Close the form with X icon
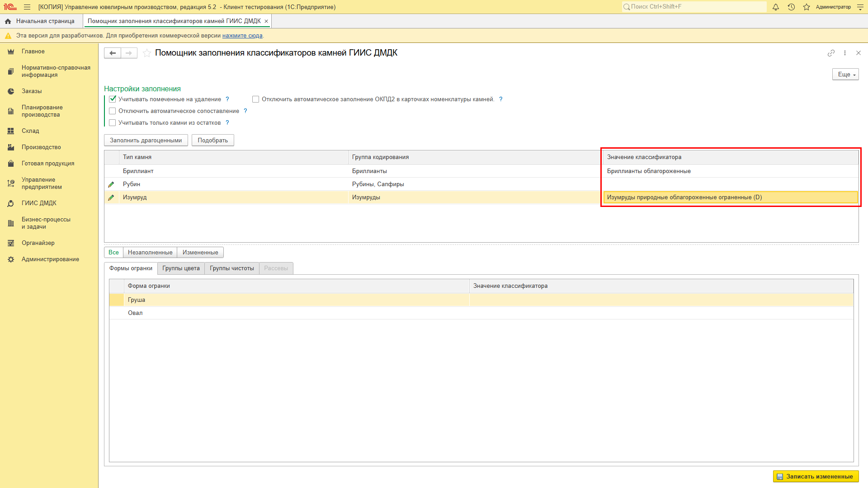This screenshot has width=868, height=488. pos(859,53)
